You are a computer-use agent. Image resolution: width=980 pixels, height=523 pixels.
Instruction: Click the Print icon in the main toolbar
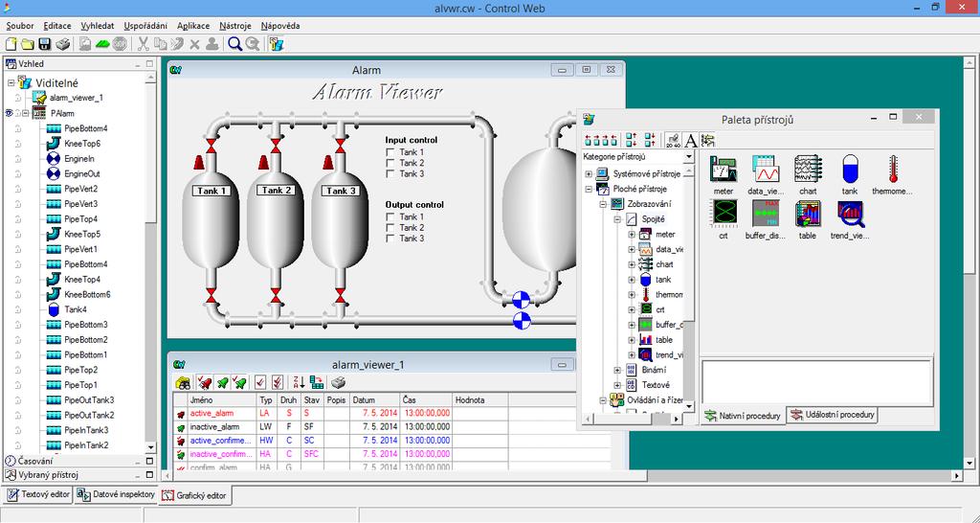(62, 44)
